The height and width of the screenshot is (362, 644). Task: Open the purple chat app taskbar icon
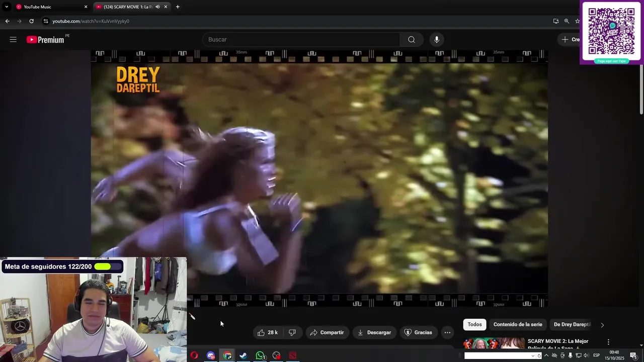click(x=211, y=355)
